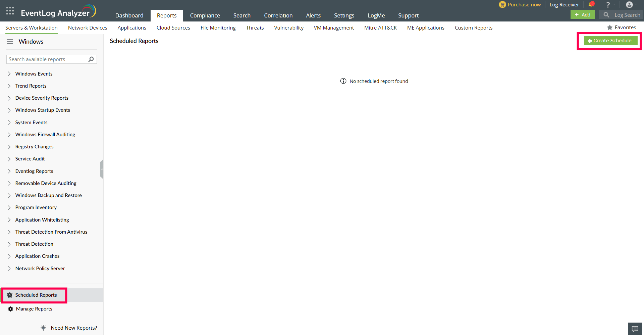This screenshot has width=644, height=335.
Task: Expand the Trend Reports category
Action: 9,86
